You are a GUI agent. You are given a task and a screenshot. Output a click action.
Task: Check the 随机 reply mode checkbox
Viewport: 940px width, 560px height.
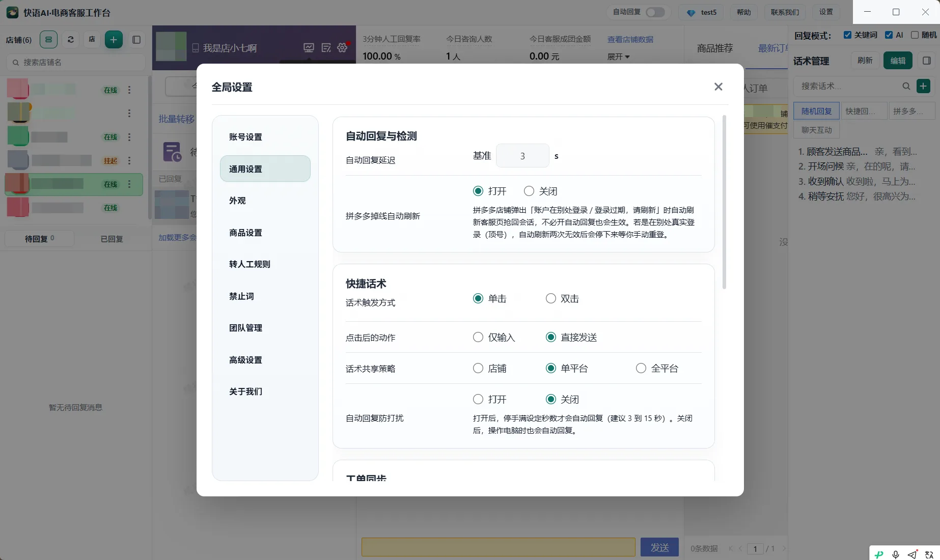tap(915, 35)
